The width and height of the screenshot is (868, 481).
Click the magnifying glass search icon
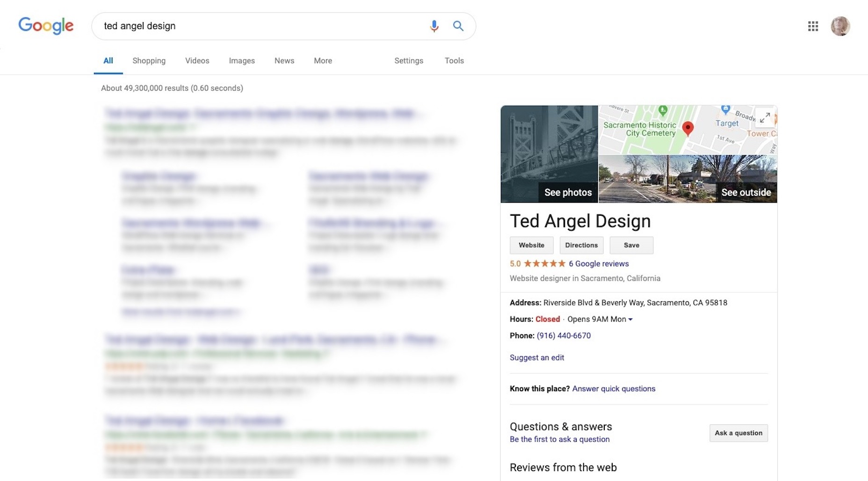458,26
